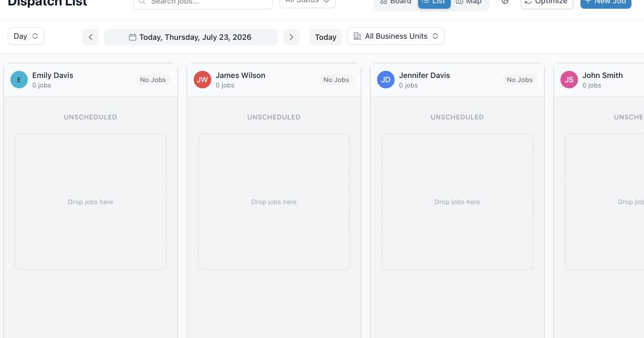Click the Today button
The width and height of the screenshot is (644, 338).
pos(326,37)
